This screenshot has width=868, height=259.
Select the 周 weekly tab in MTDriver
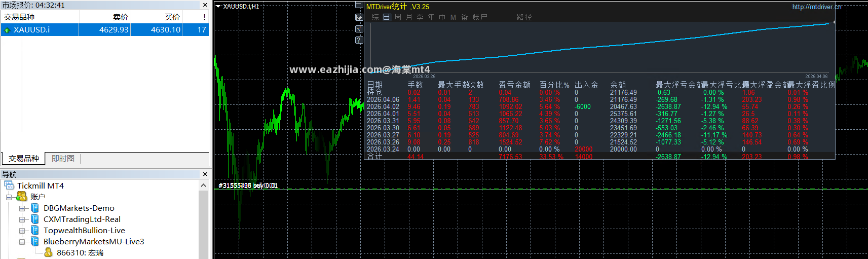coord(398,17)
